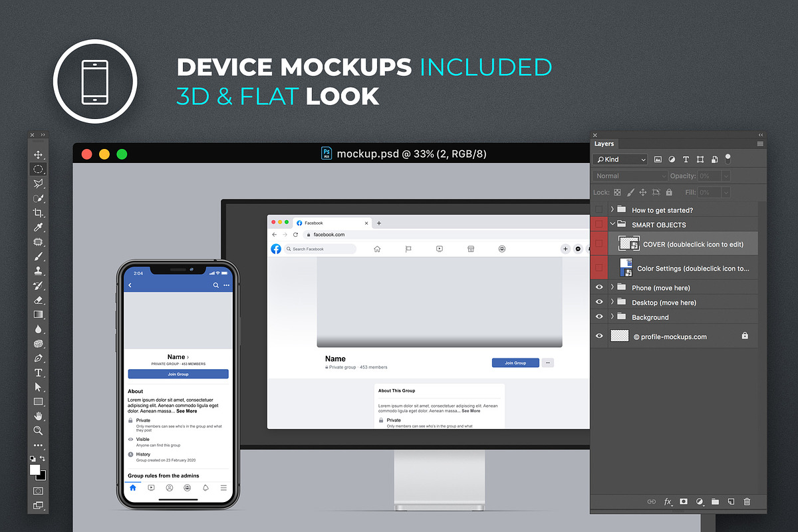Hide the Phone (move here) group

point(599,287)
